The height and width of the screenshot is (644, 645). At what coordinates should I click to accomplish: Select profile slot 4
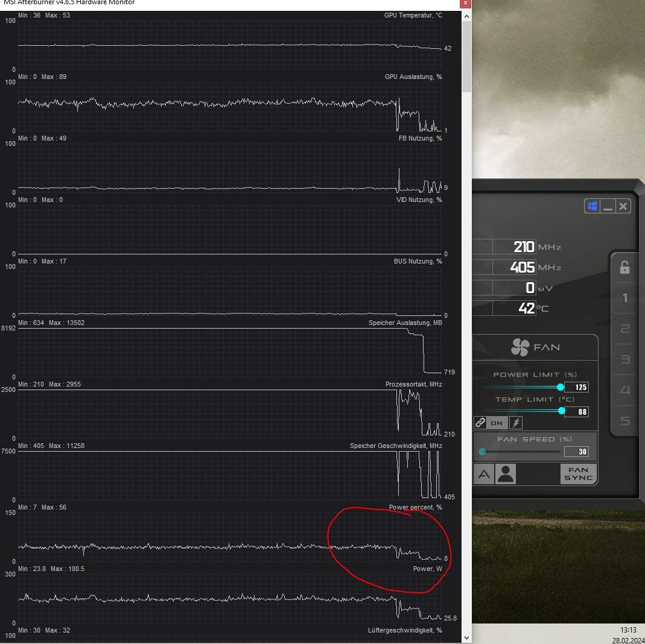tap(625, 390)
